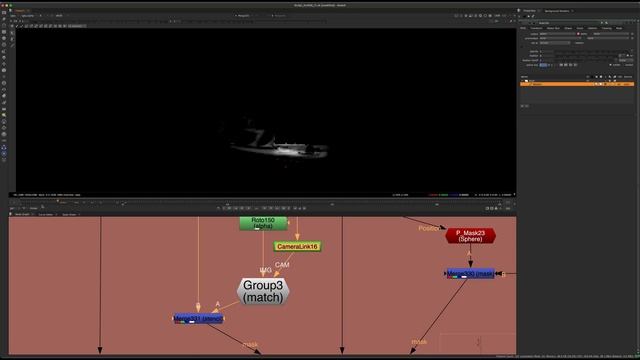Image resolution: width=640 pixels, height=360 pixels.
Task: Select the CameraLink16 node
Action: 297,247
